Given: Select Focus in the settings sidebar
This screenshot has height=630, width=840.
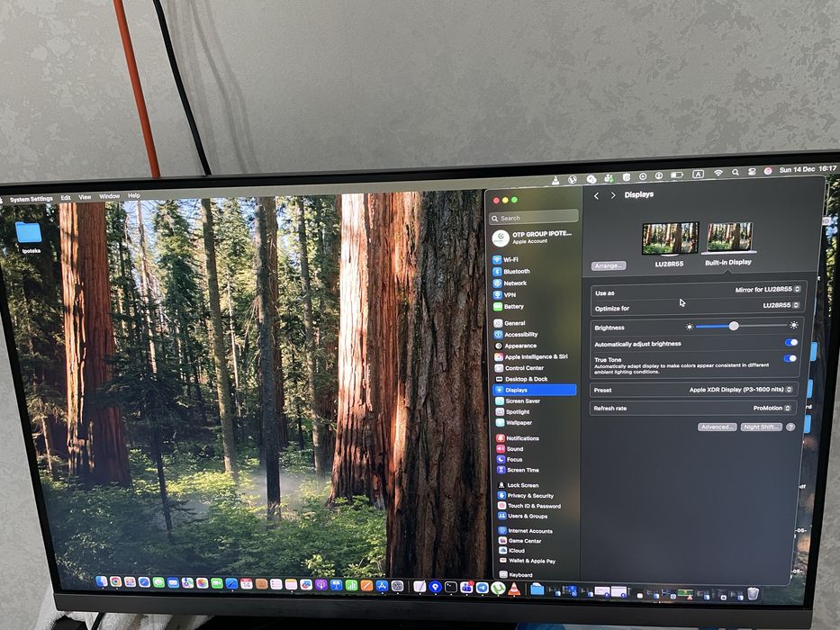Looking at the screenshot, I should click(510, 460).
